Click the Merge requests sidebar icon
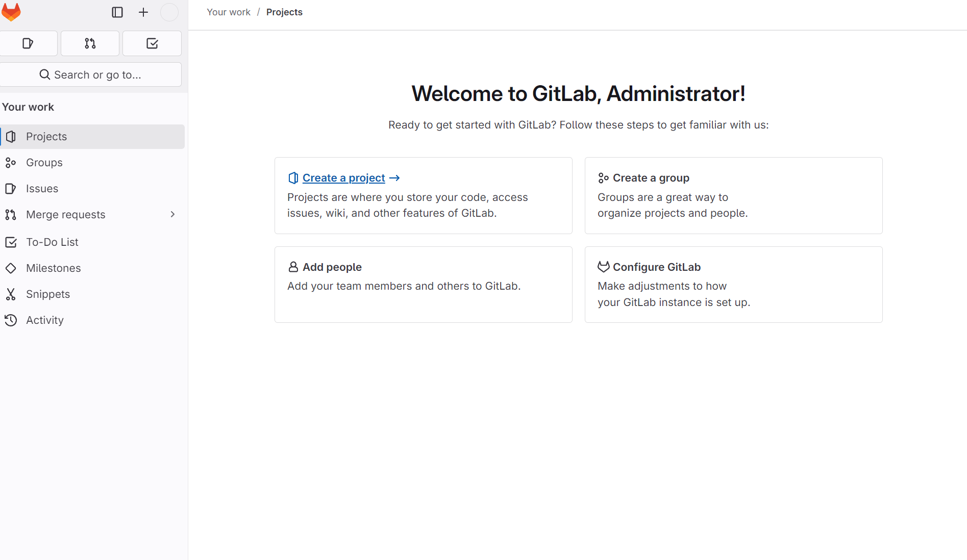Viewport: 967px width, 560px height. pyautogui.click(x=11, y=215)
